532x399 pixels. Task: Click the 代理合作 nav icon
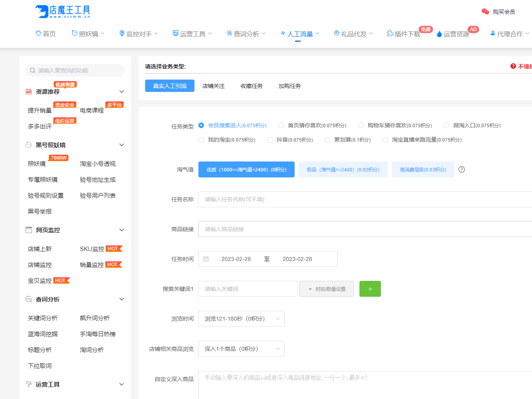(493, 33)
